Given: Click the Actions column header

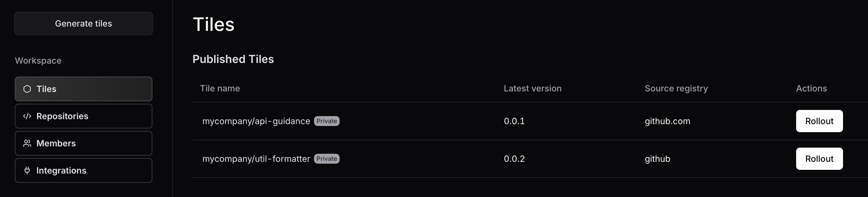Looking at the screenshot, I should (811, 88).
